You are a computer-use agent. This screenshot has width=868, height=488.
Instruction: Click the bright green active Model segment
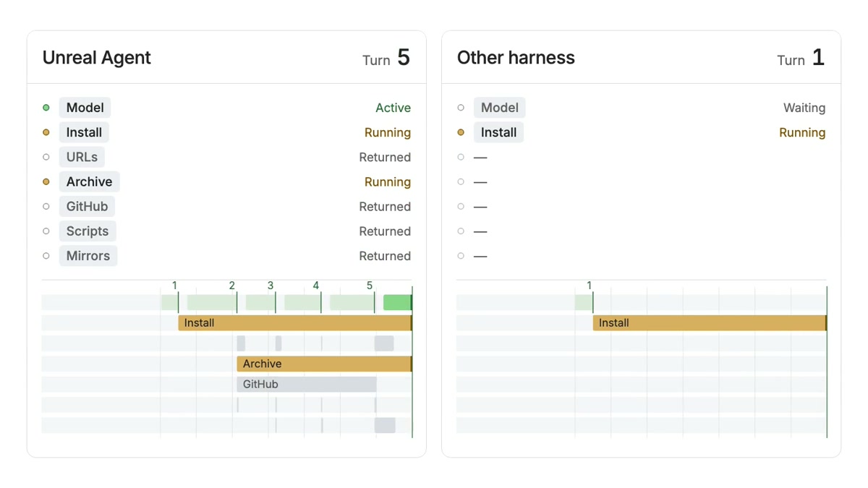pos(397,302)
